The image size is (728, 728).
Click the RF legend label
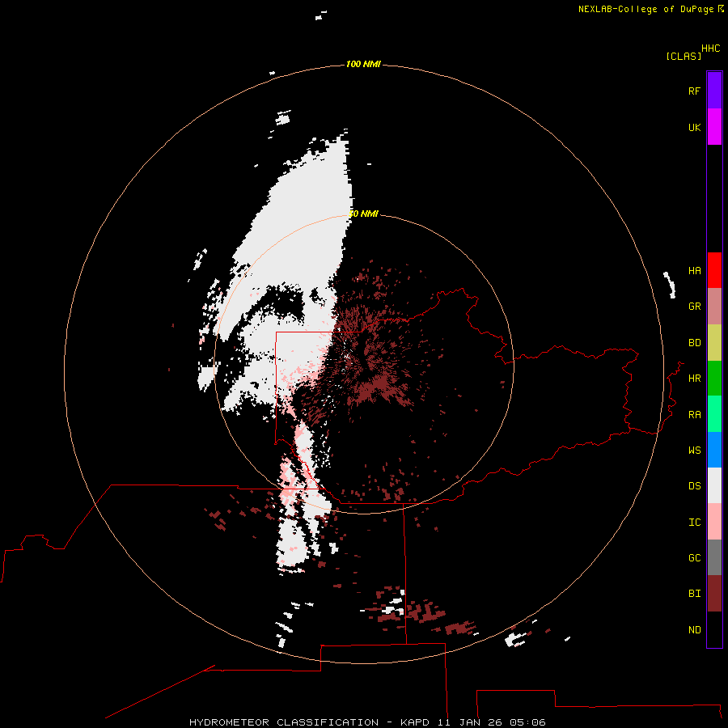[694, 91]
